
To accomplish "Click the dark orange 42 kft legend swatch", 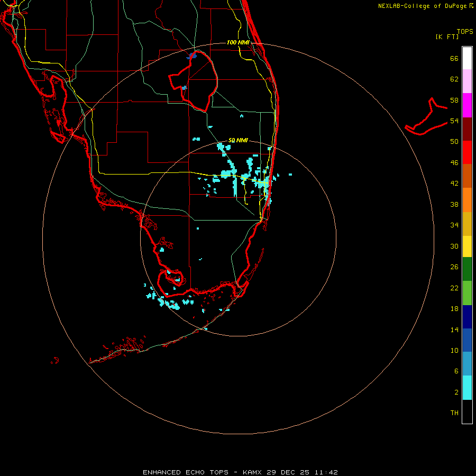I will 467,176.
